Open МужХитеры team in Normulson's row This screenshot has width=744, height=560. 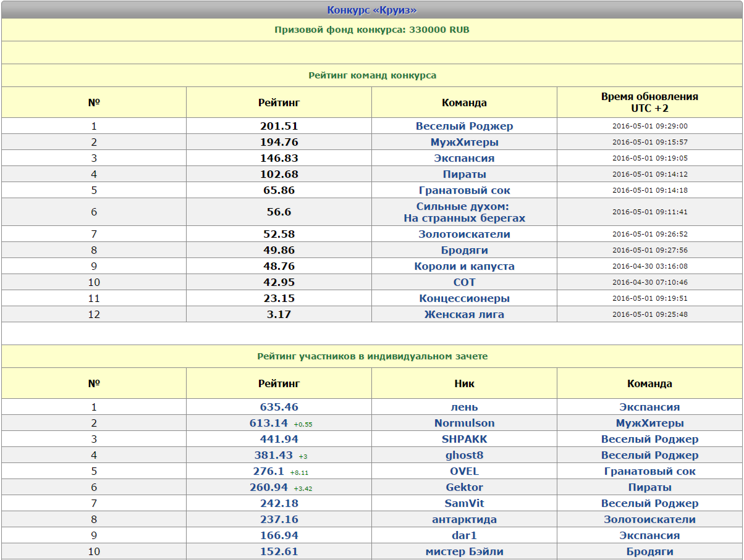coord(649,423)
